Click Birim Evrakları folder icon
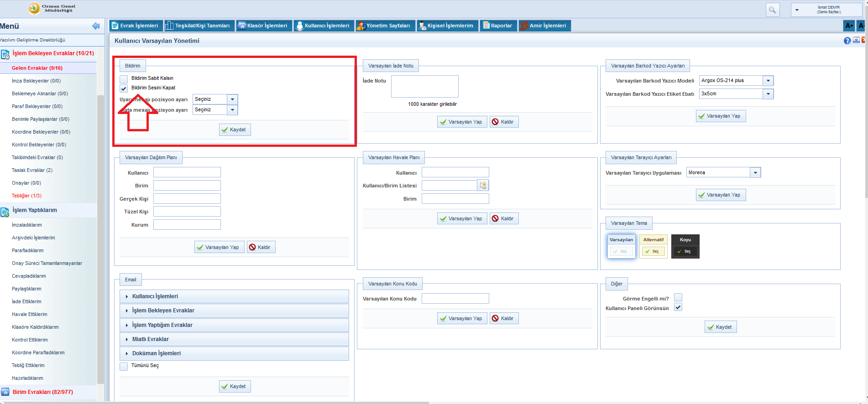This screenshot has width=868, height=404. point(5,392)
